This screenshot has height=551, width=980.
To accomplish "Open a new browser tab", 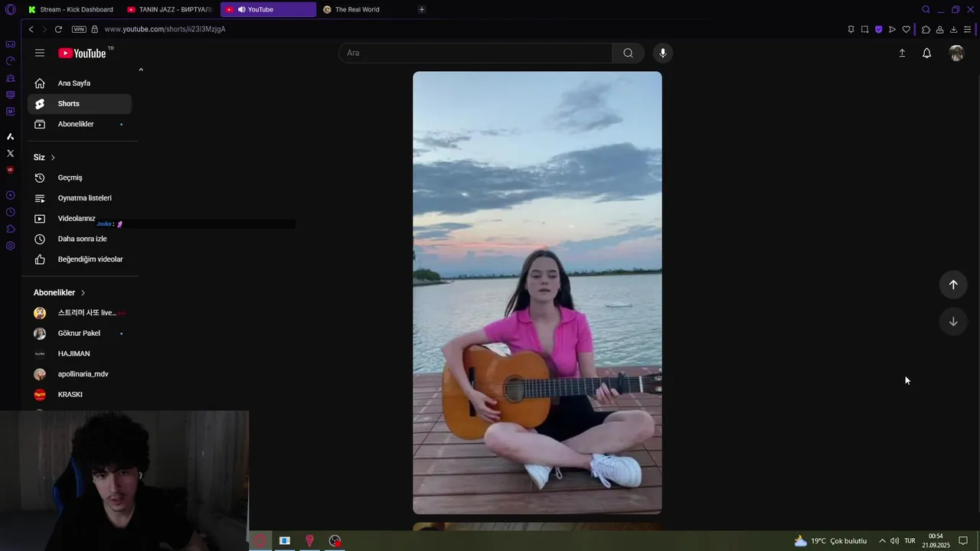I will (422, 9).
